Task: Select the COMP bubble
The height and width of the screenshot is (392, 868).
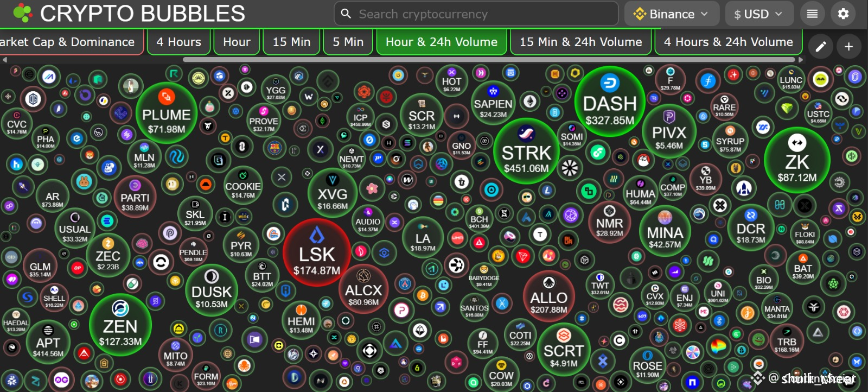Action: 673,186
